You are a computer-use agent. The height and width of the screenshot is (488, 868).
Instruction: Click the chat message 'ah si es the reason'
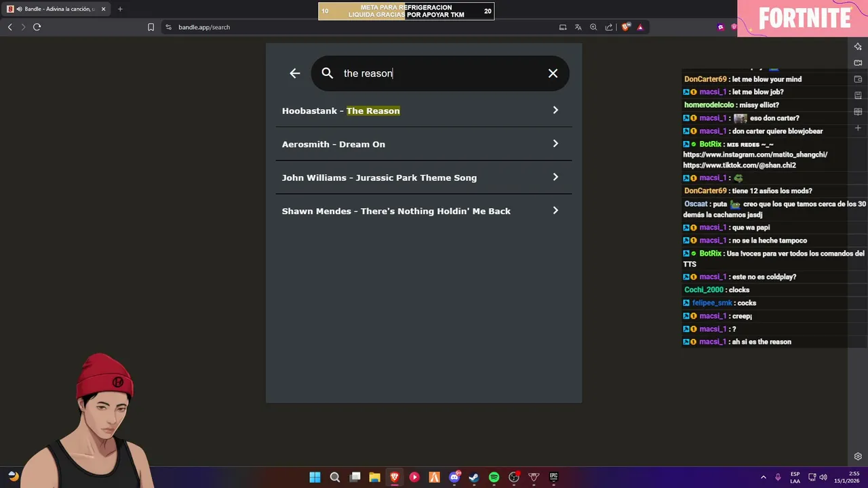tap(762, 342)
